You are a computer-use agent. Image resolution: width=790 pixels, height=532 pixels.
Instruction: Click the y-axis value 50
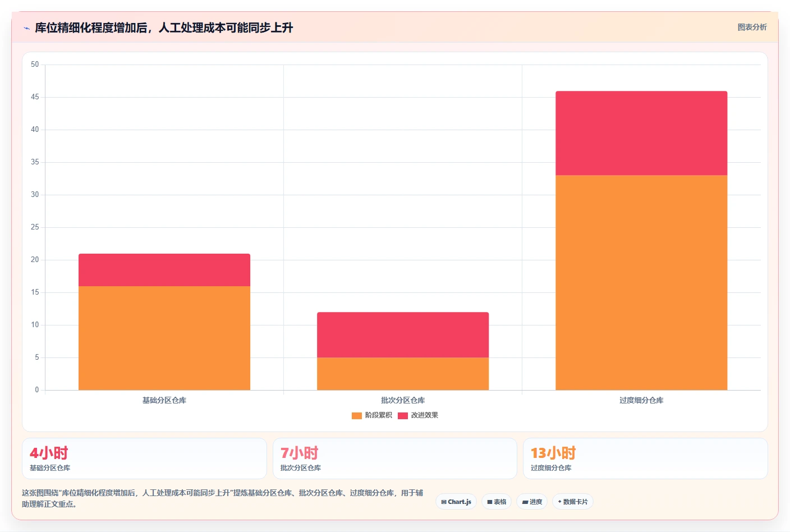point(35,65)
